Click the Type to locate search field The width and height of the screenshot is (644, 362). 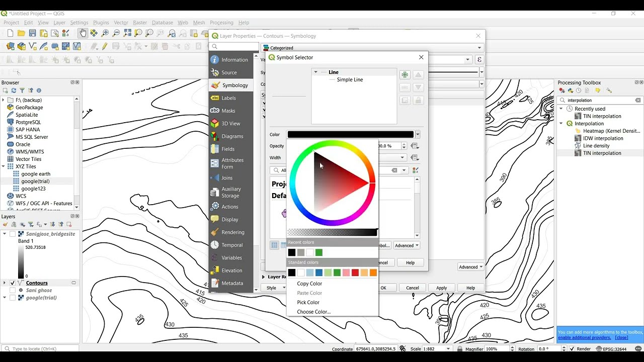[40, 349]
